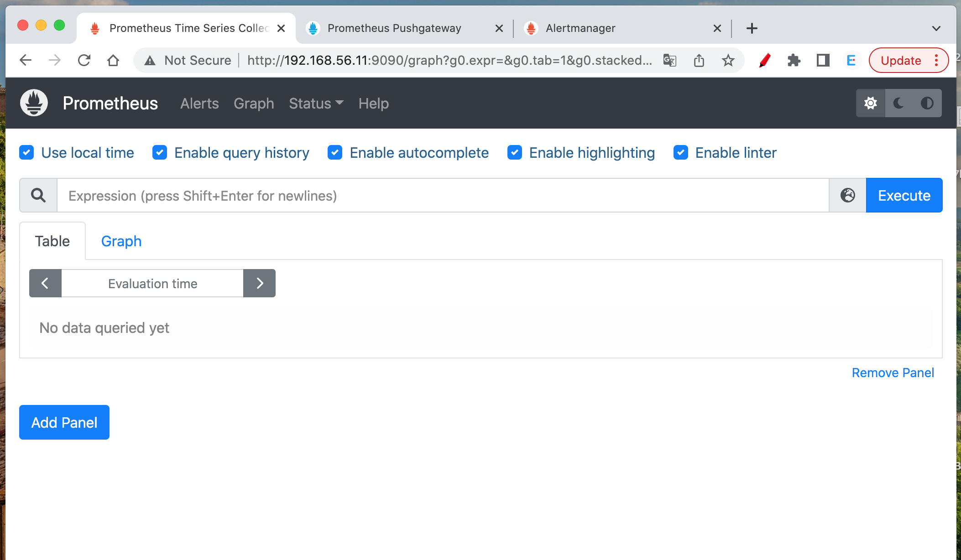
Task: Open the translate page icon
Action: [669, 60]
